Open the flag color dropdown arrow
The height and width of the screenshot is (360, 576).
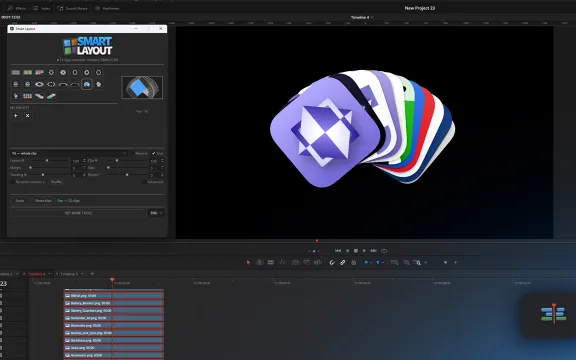[x=371, y=262]
